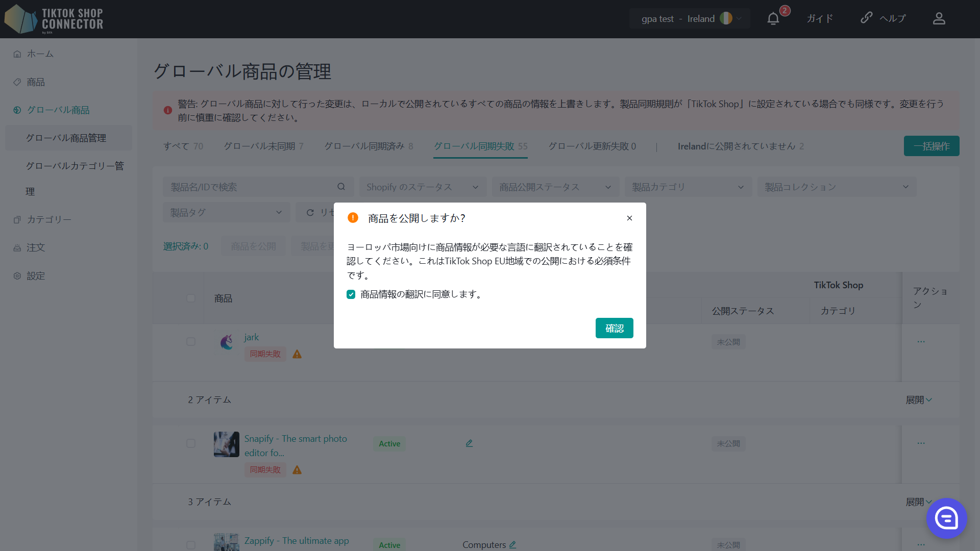This screenshot has width=980, height=551.
Task: Click the TikTok Shop Connector logo
Action: (54, 19)
